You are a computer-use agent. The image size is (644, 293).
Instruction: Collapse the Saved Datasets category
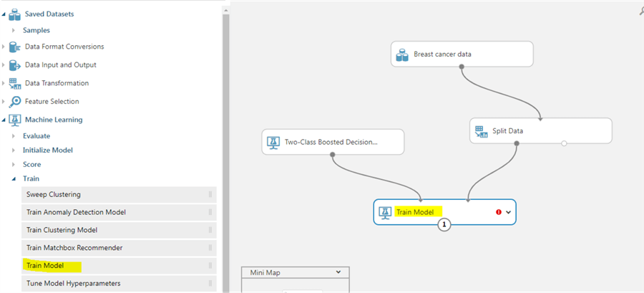click(4, 14)
